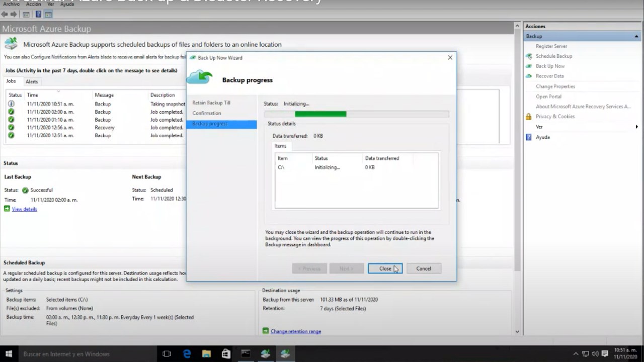644x362 pixels.
Task: Click the main pane scrollbar down arrow
Action: (517, 332)
